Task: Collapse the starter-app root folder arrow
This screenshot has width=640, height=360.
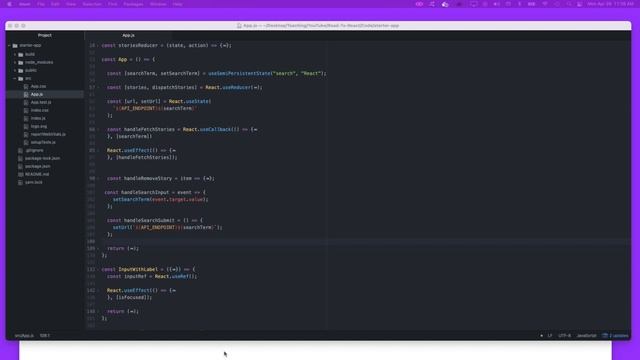Action: (9, 46)
